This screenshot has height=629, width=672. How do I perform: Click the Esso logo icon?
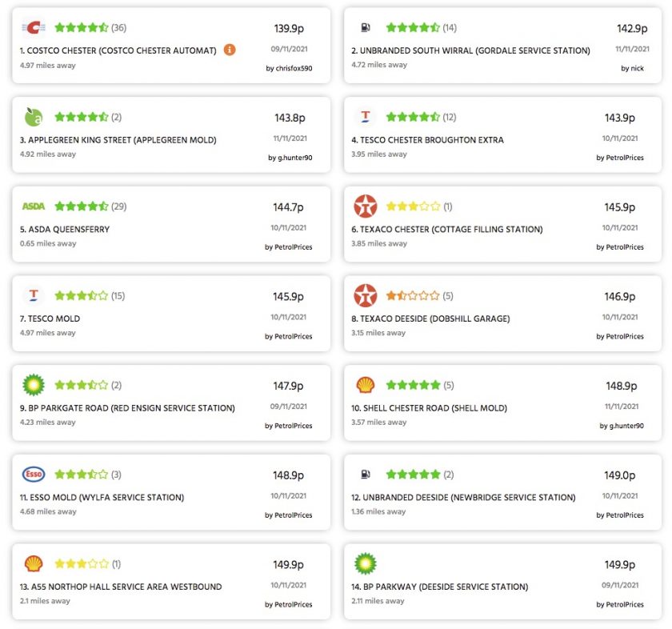pyautogui.click(x=34, y=475)
